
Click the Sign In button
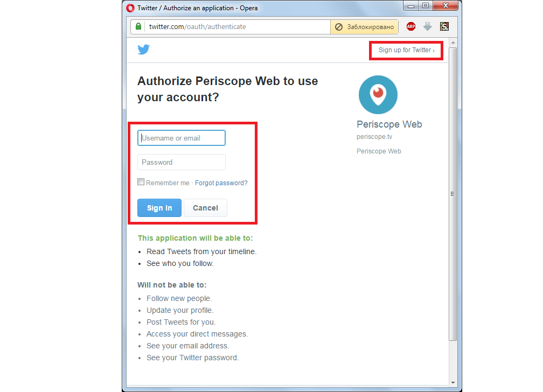[159, 208]
